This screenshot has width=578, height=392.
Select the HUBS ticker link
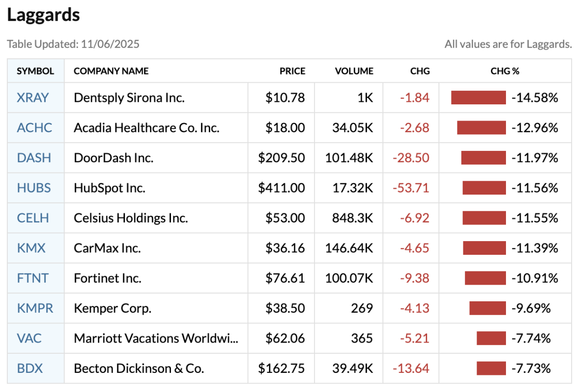34,188
